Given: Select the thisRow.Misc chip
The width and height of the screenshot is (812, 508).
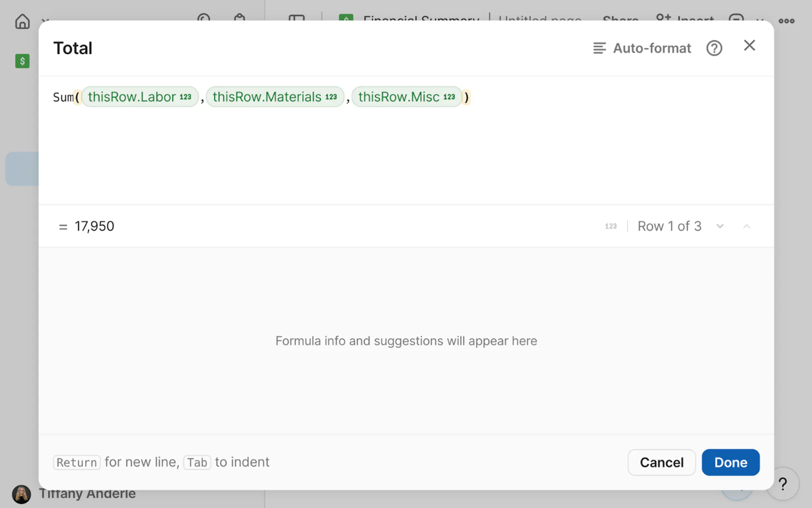Looking at the screenshot, I should click(x=406, y=97).
